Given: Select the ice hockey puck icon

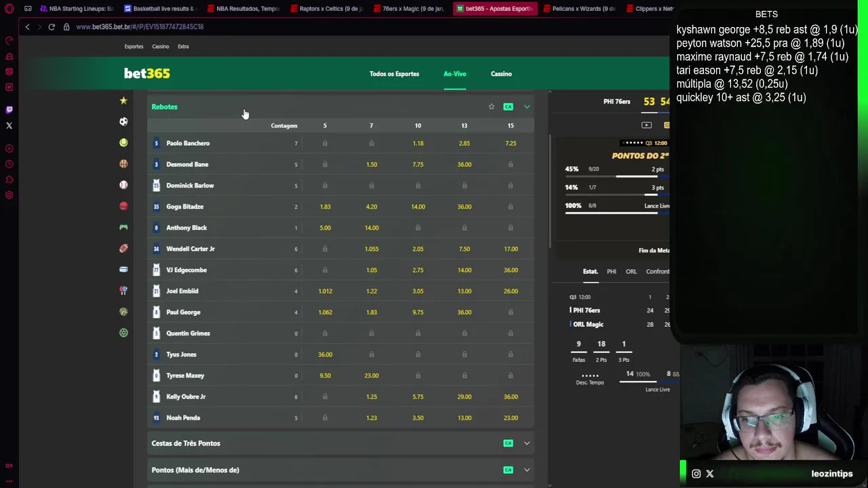Looking at the screenshot, I should (123, 270).
